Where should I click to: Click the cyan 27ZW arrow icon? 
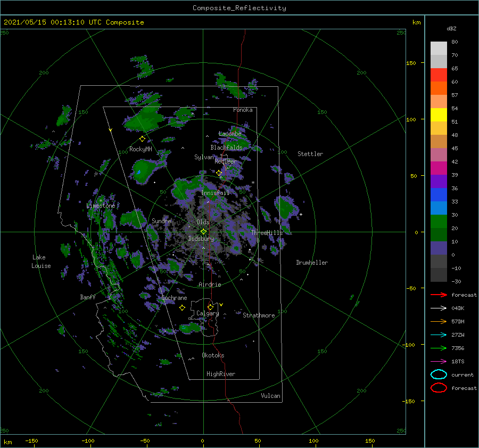[x=439, y=335]
